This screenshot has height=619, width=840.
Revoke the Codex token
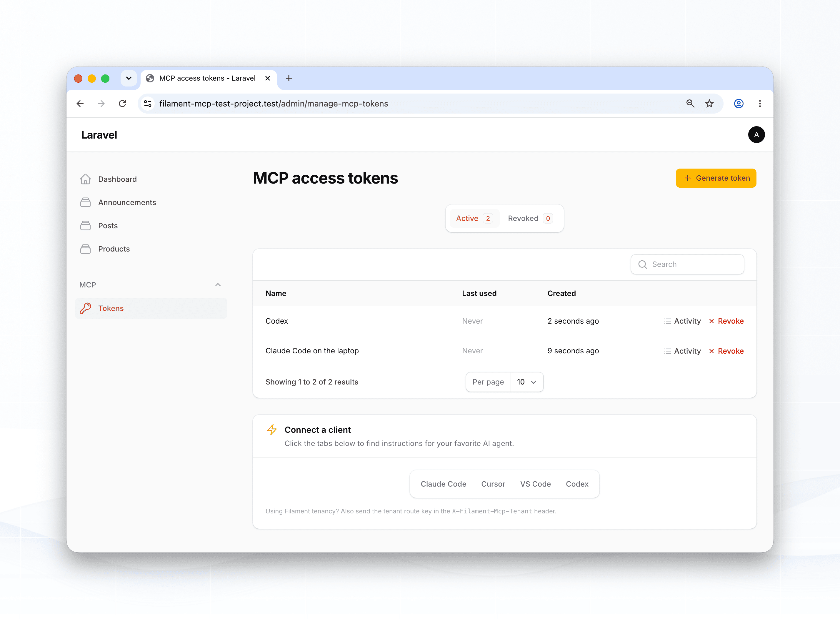tap(726, 321)
